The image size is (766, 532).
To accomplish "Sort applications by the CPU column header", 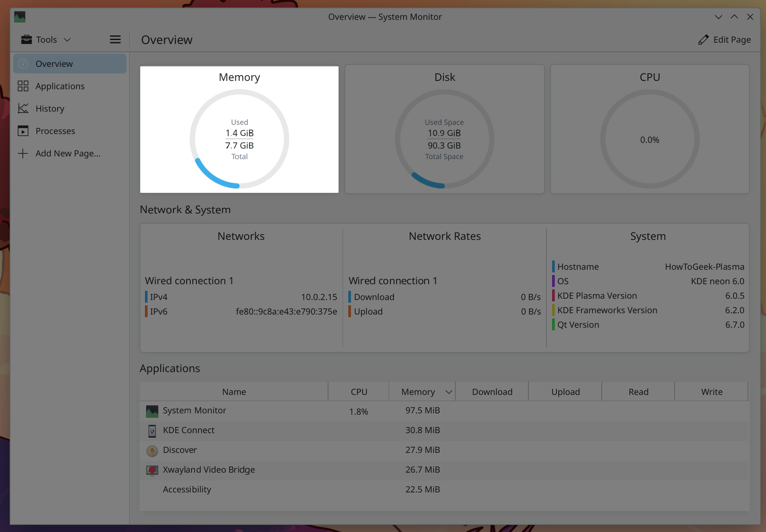I will [x=358, y=391].
